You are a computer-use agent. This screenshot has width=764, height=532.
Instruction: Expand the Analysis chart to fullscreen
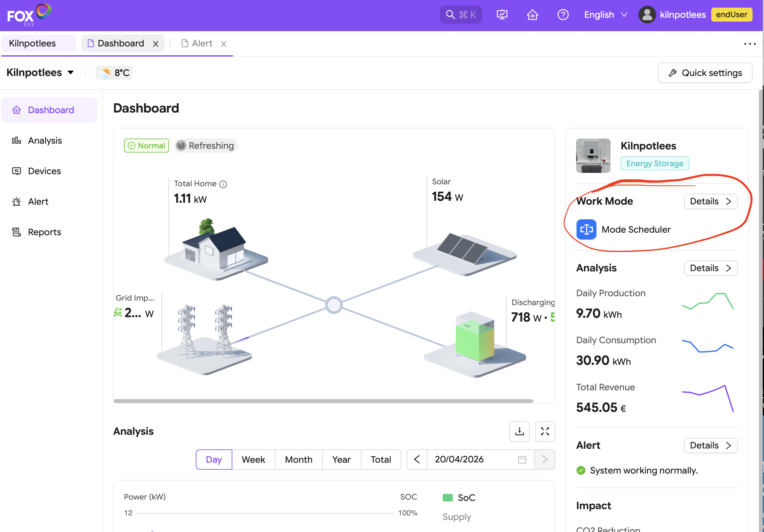[x=545, y=432]
